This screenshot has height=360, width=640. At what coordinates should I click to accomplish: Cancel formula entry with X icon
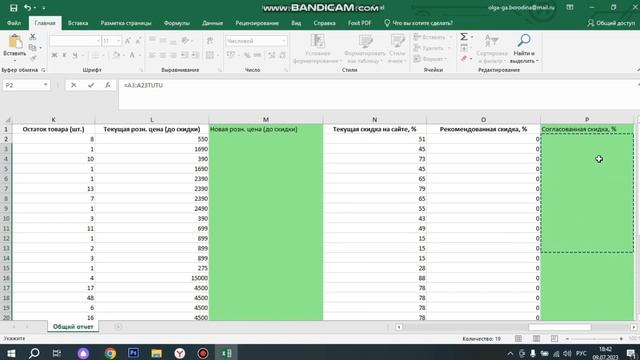click(x=73, y=85)
